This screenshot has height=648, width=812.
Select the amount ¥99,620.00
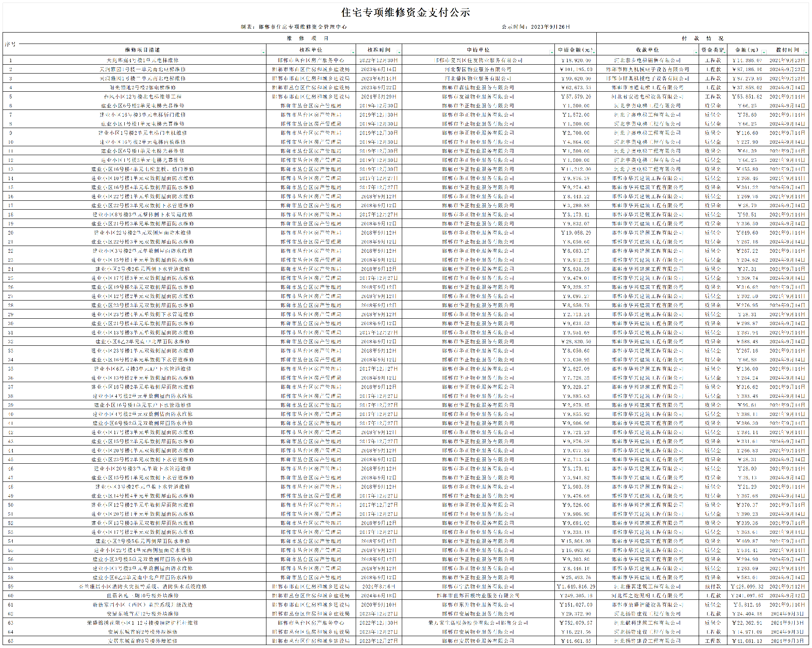[x=576, y=79]
